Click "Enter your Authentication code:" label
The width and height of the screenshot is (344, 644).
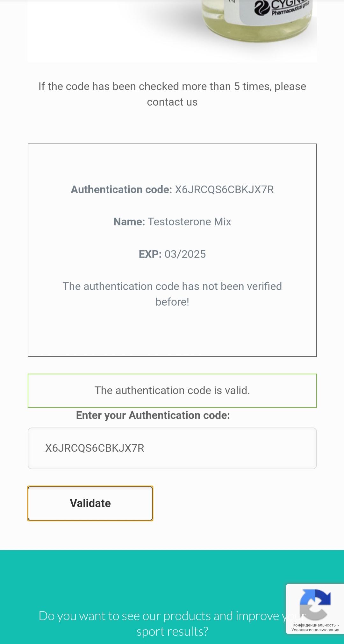153,415
